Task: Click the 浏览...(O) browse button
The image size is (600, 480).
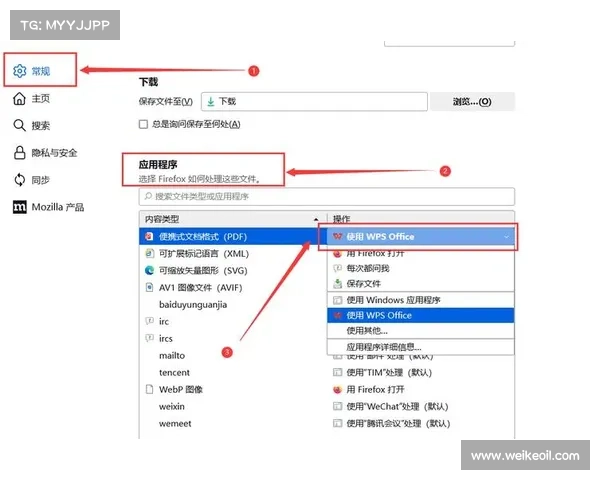Action: click(x=472, y=101)
